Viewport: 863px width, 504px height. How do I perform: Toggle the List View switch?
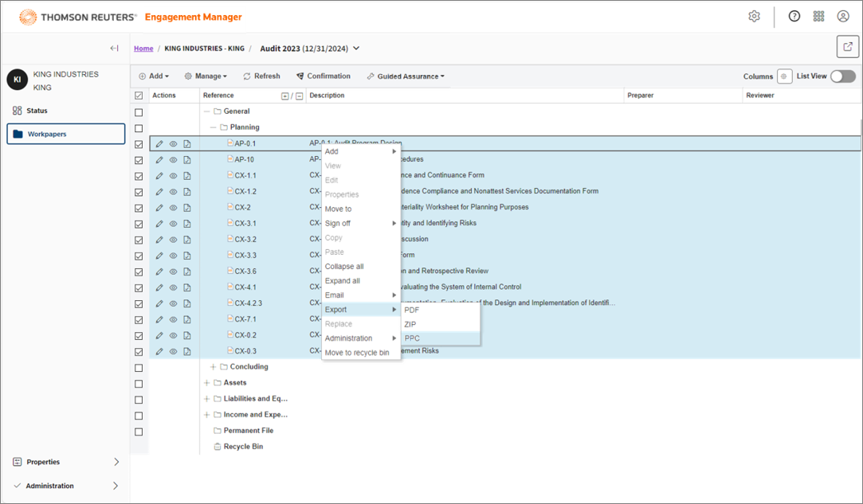tap(842, 76)
